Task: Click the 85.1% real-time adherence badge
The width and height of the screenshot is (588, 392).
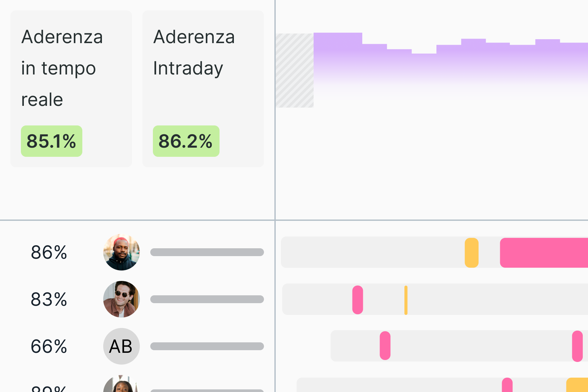Action: tap(52, 141)
